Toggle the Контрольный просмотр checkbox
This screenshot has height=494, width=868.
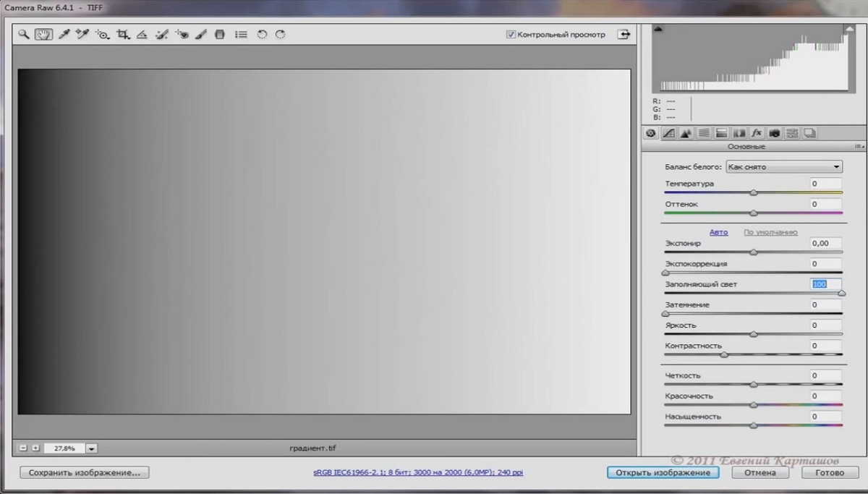tap(511, 34)
